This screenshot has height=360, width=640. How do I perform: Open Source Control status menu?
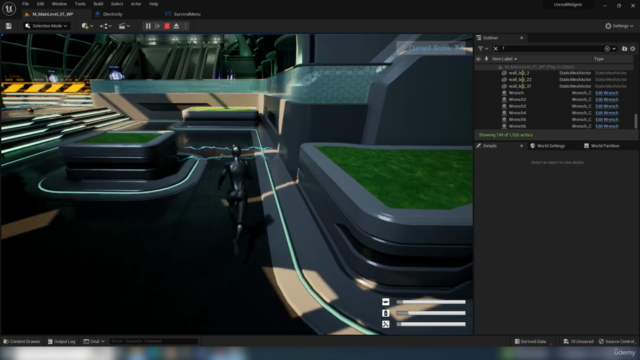617,342
